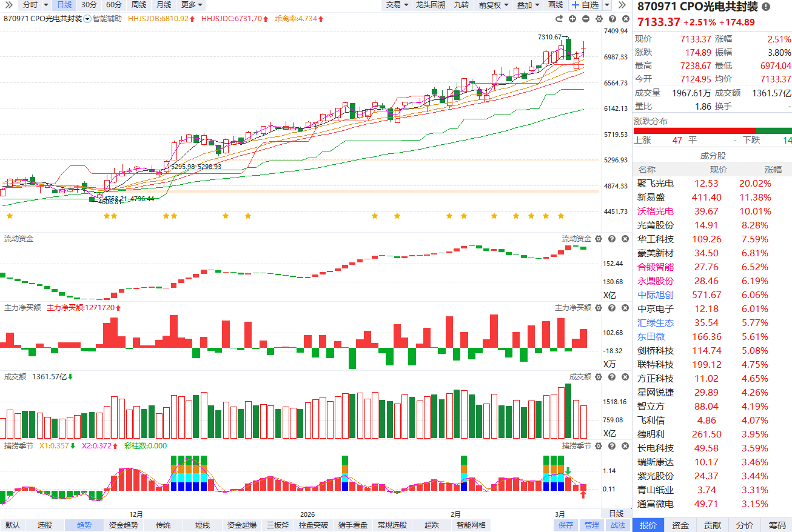Click the green down-arrow signal on 捕捞季节
Viewport: 792px width, 532px height.
tap(568, 471)
